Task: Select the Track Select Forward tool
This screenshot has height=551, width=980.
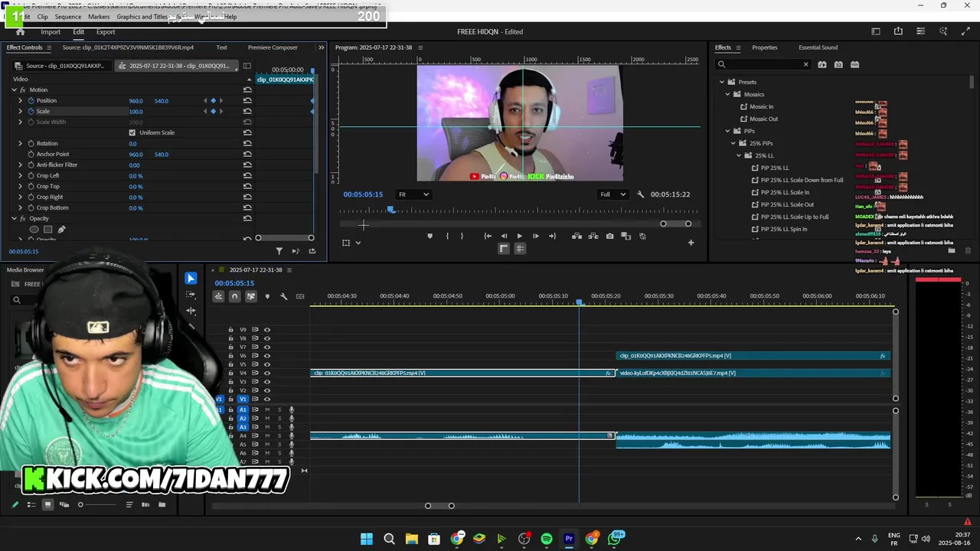Action: click(191, 294)
